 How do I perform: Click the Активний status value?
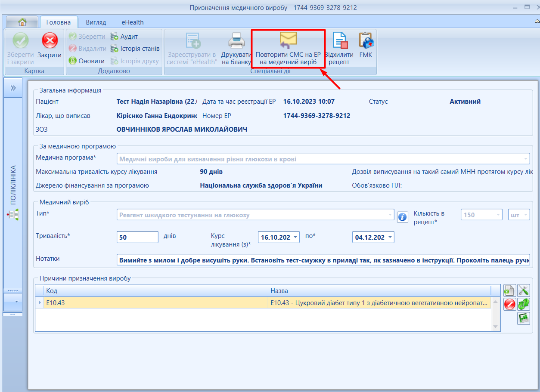[465, 102]
